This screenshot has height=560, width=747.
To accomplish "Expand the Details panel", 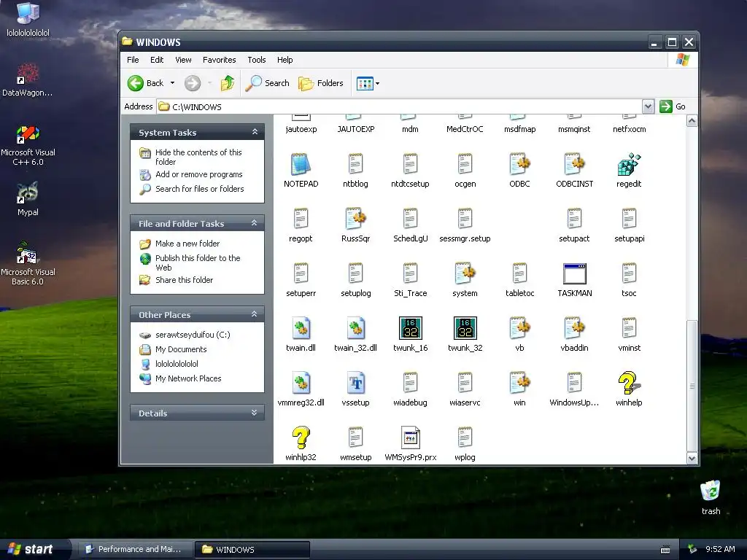I will (255, 413).
